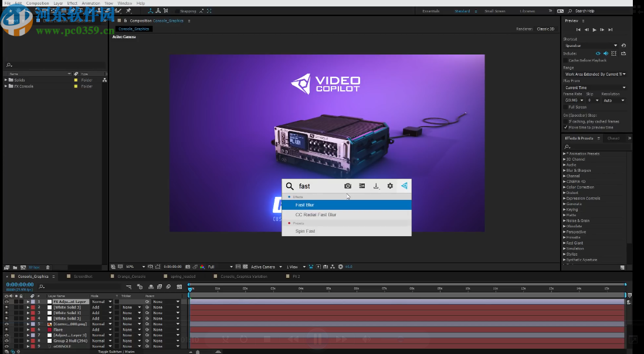
Task: Open the Resolution dropdown set to Auto
Action: tap(612, 100)
